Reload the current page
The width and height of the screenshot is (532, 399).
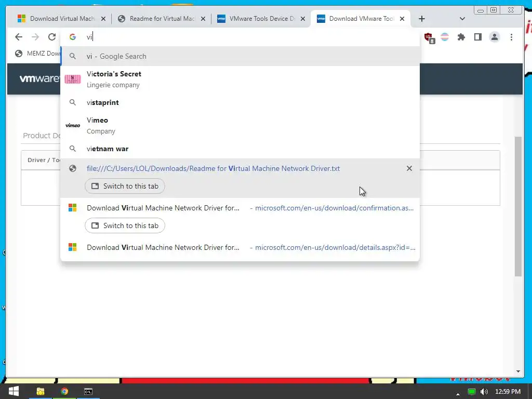(52, 37)
